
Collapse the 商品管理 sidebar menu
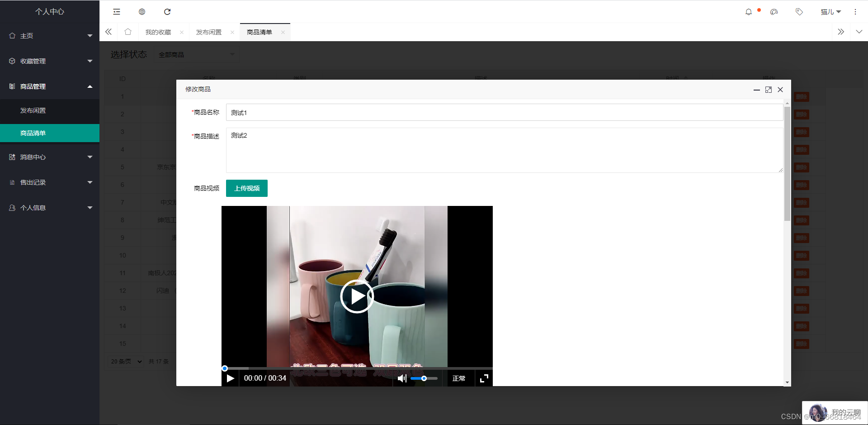tap(50, 86)
